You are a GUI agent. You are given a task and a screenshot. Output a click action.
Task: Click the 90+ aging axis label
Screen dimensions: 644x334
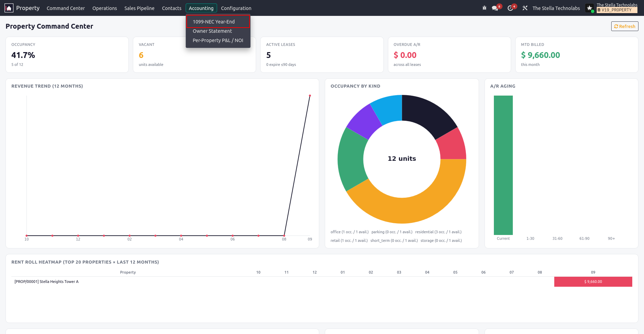611,238
